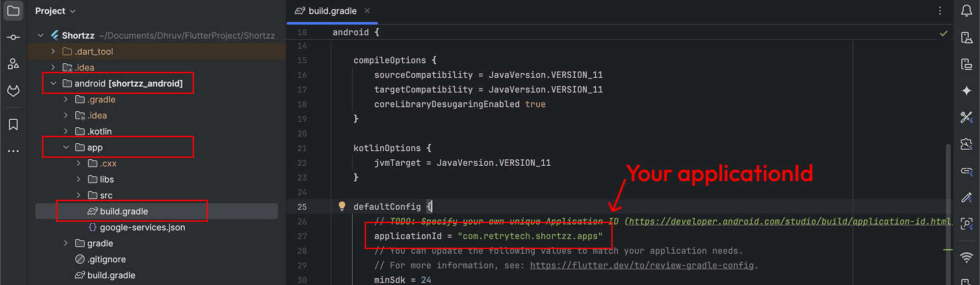
Task: Close the build.gradle tab
Action: (367, 11)
